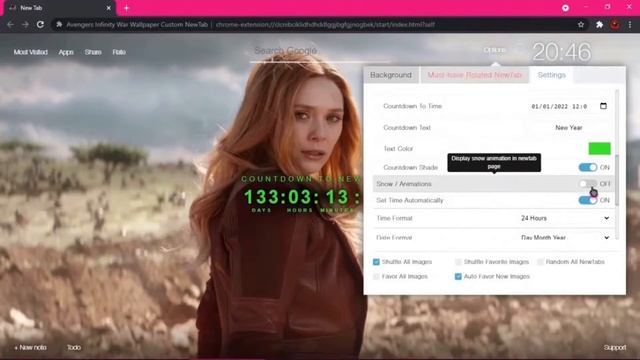The height and width of the screenshot is (360, 640).
Task: Uncheck Shuffle All Images
Action: [x=376, y=262]
